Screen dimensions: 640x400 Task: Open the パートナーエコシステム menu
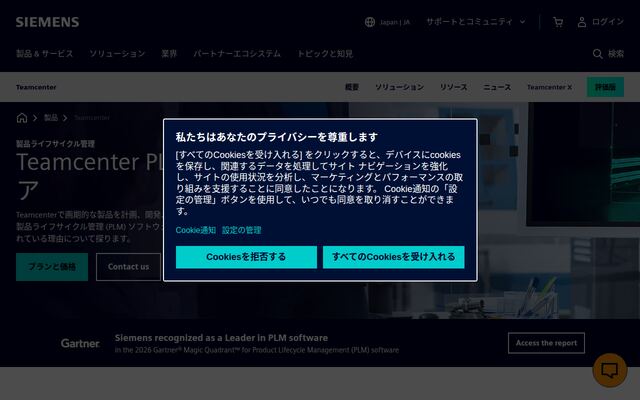click(237, 54)
